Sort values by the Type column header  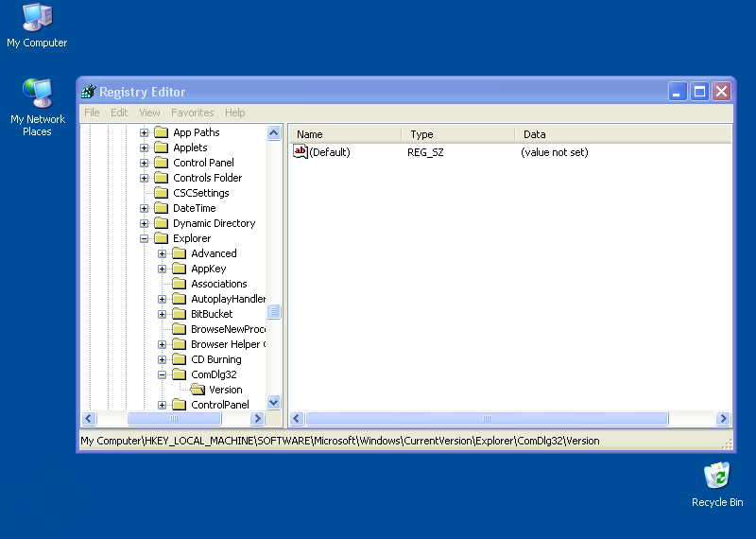click(458, 134)
